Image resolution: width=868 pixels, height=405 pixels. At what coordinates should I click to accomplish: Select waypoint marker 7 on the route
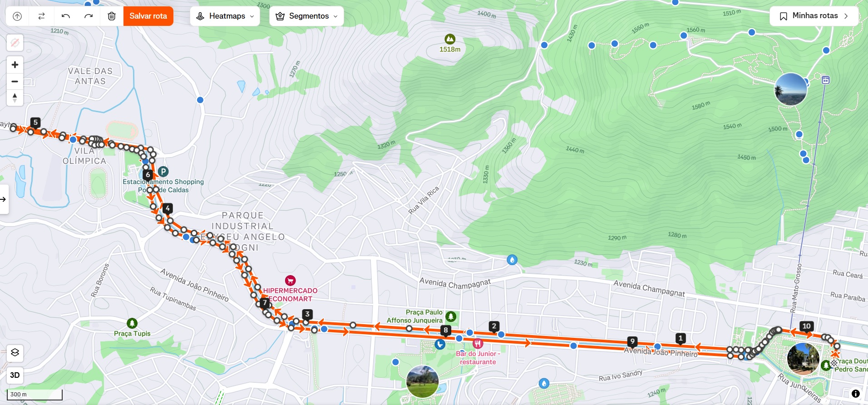[265, 303]
